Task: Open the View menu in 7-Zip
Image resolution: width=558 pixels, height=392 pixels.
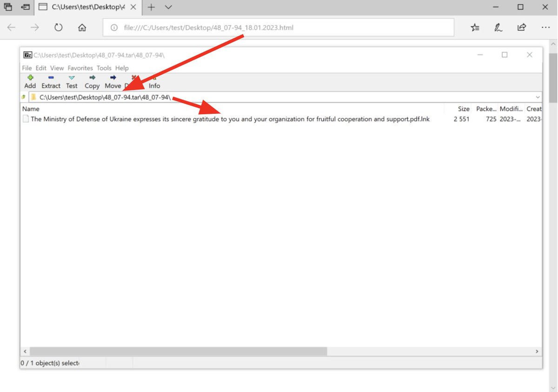Action: pyautogui.click(x=57, y=68)
